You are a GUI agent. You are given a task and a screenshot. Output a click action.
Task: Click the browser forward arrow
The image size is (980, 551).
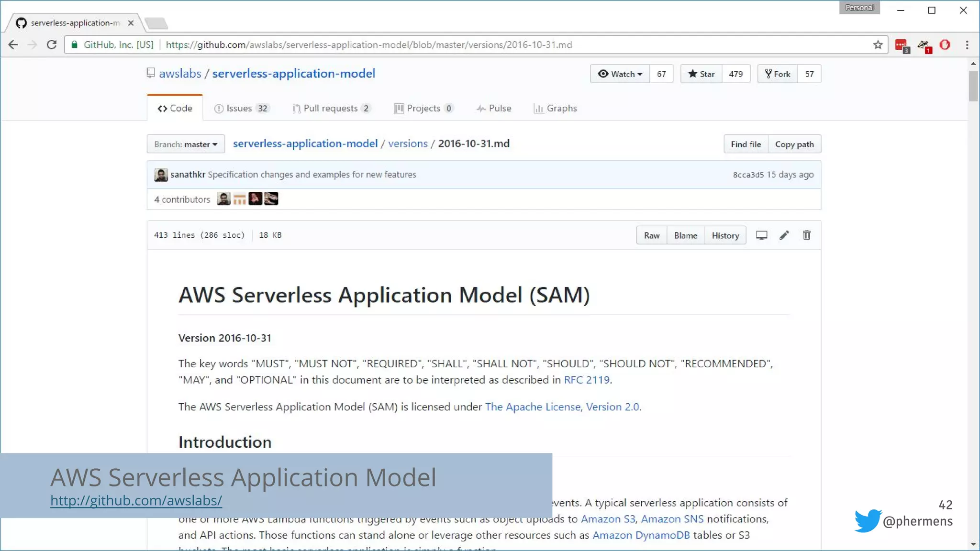point(32,45)
